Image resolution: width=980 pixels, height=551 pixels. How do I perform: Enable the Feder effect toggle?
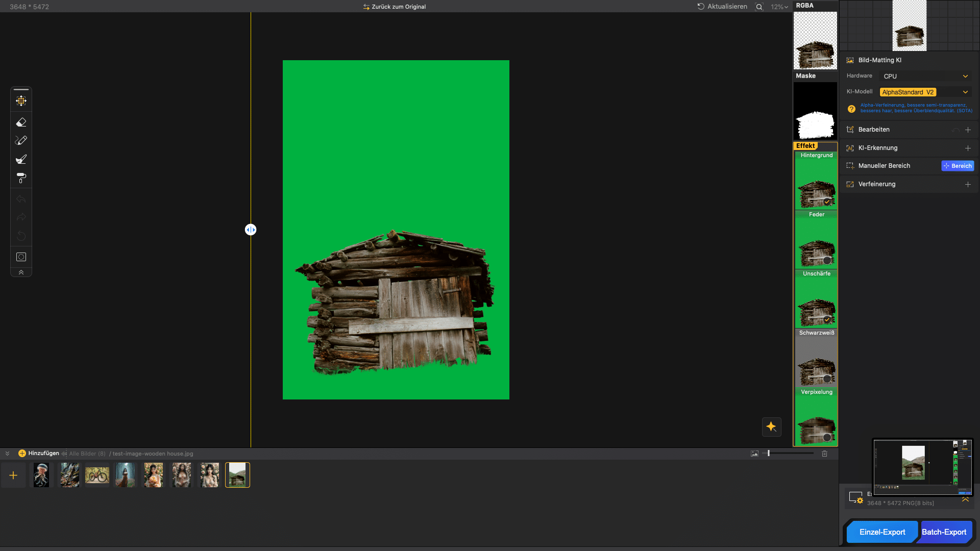827,261
